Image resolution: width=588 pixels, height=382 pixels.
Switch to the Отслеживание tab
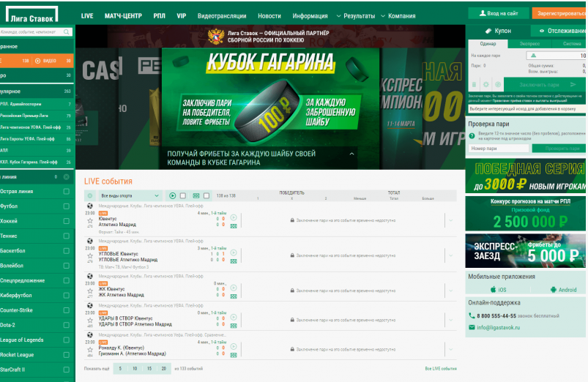click(x=559, y=31)
